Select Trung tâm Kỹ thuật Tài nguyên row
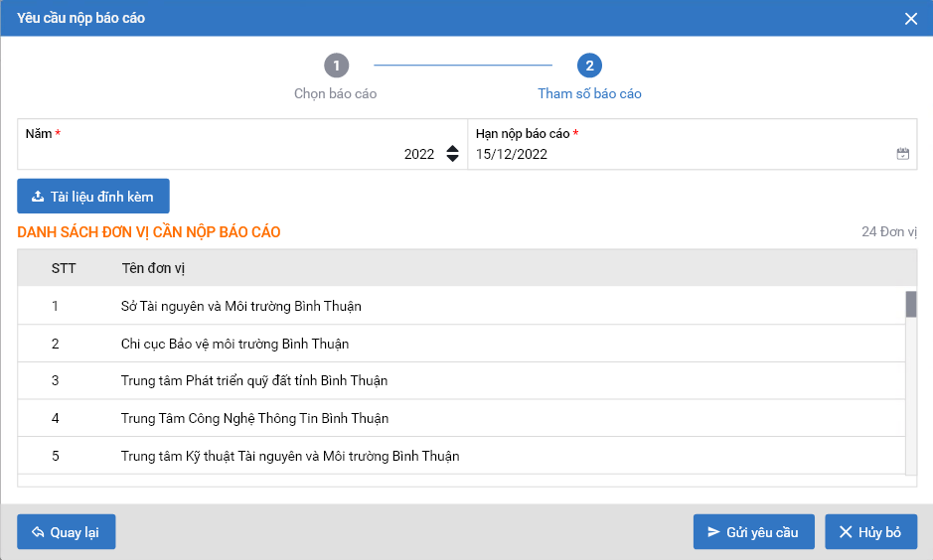This screenshot has width=933, height=560. coord(289,456)
